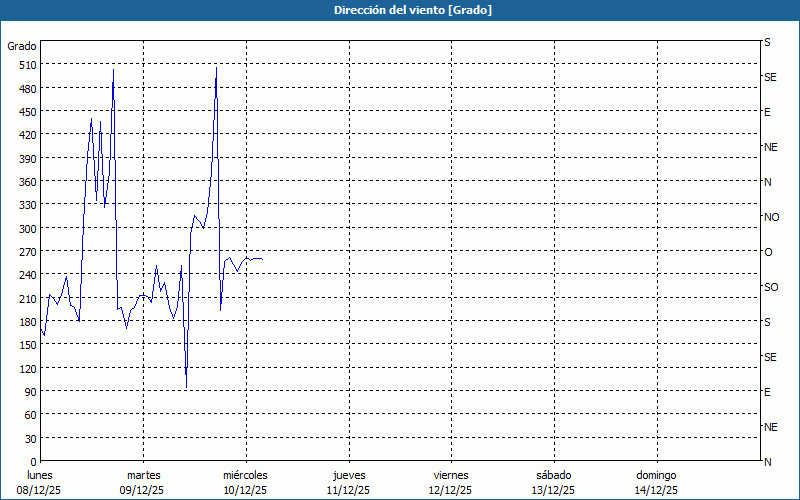The image size is (800, 500).
Task: Select the miércoles 10/12/25 date label
Action: pos(245,483)
